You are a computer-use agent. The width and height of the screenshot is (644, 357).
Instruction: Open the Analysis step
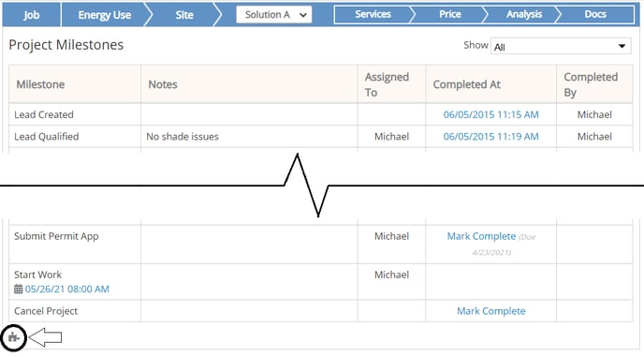coord(523,14)
